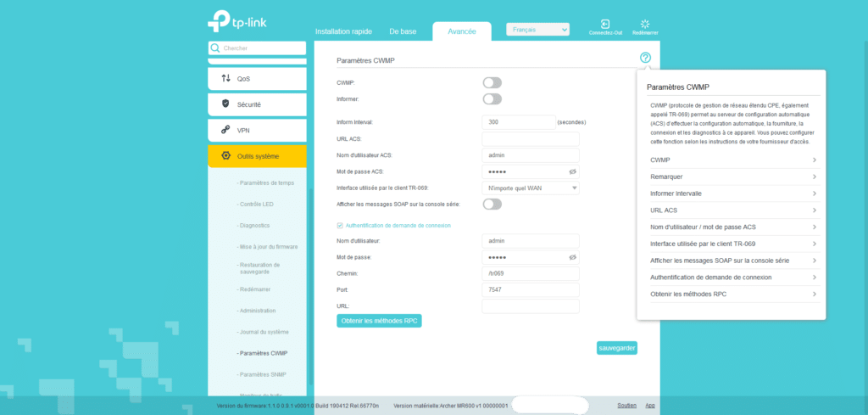
Task: Click the Redémarrer reboot icon
Action: pyautogui.click(x=645, y=25)
